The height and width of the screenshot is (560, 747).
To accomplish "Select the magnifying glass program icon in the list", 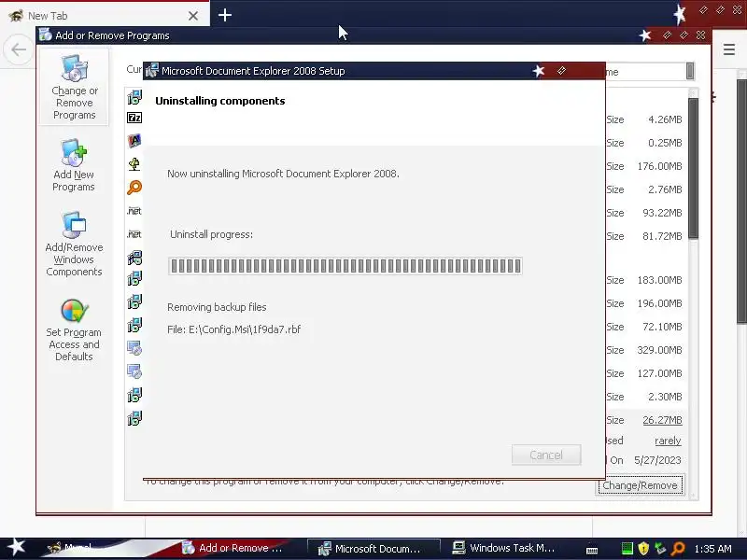I will pyautogui.click(x=134, y=188).
